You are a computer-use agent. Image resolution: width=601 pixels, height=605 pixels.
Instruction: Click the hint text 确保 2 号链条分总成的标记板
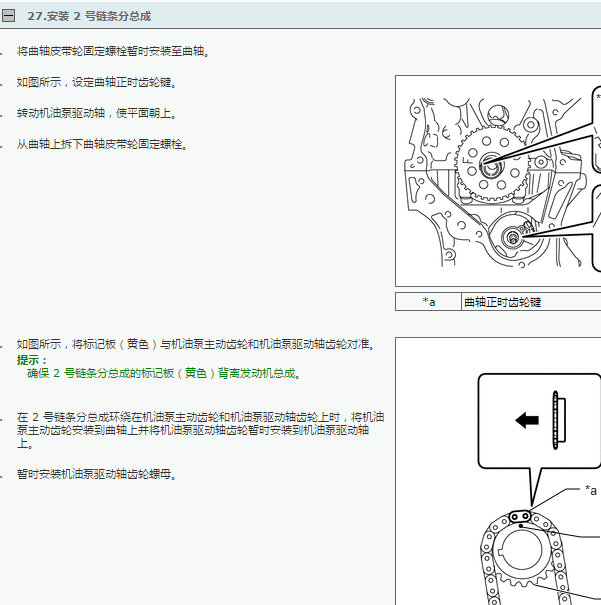(x=164, y=373)
